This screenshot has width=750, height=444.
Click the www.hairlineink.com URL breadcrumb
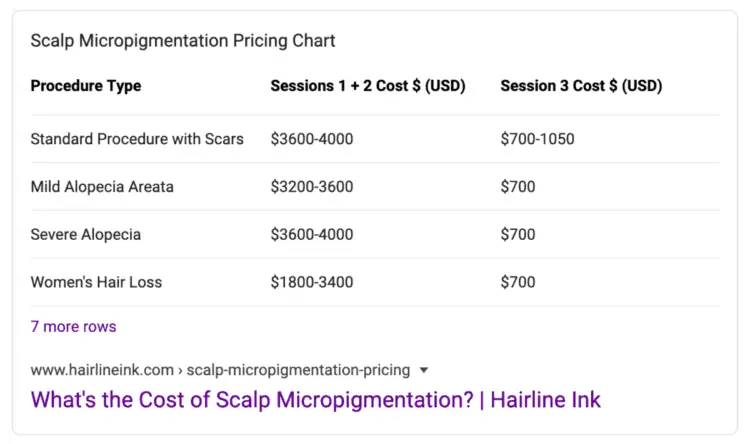pos(102,370)
